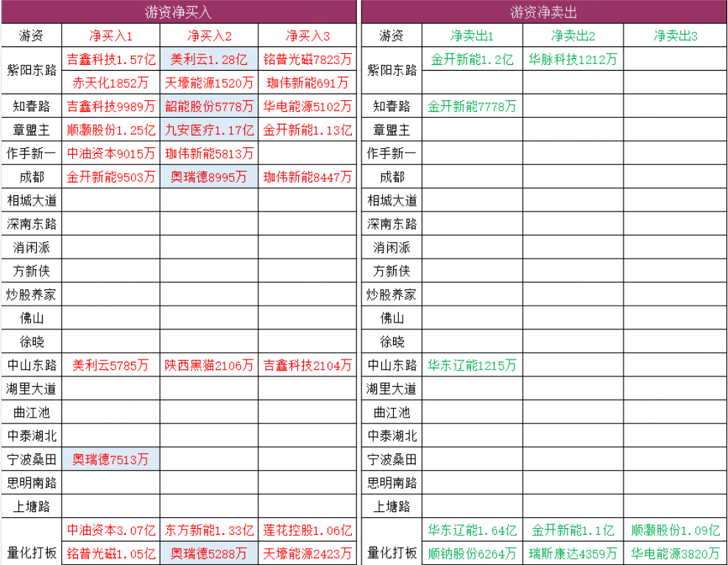This screenshot has height=565, width=728.
Task: Select the cell 铭普光磁7823万
Action: (308, 59)
